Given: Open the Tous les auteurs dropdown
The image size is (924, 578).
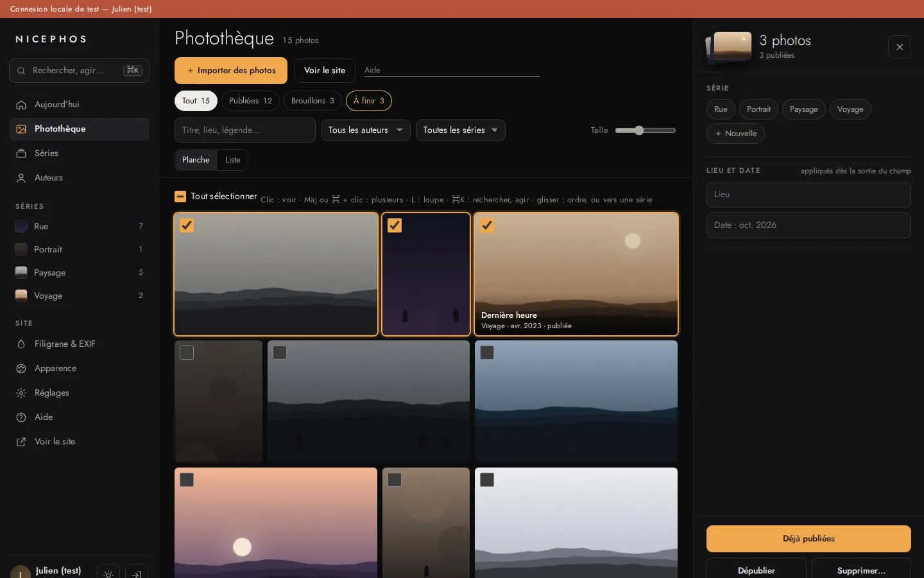Looking at the screenshot, I should [x=366, y=130].
